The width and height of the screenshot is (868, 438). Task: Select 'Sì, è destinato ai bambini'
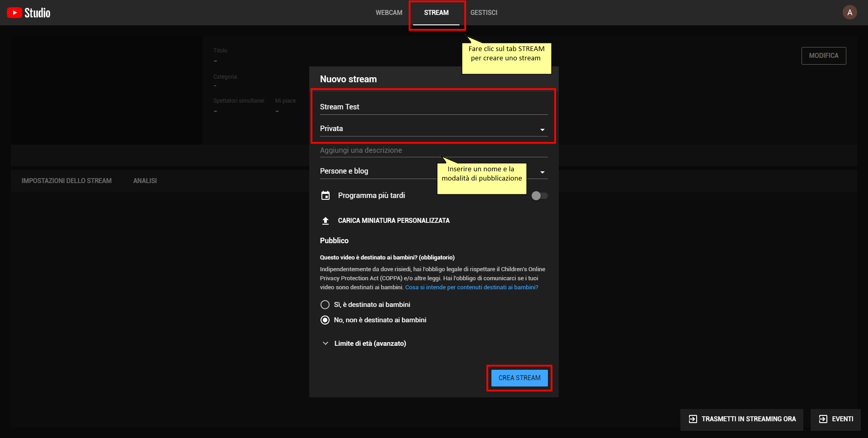coord(325,305)
